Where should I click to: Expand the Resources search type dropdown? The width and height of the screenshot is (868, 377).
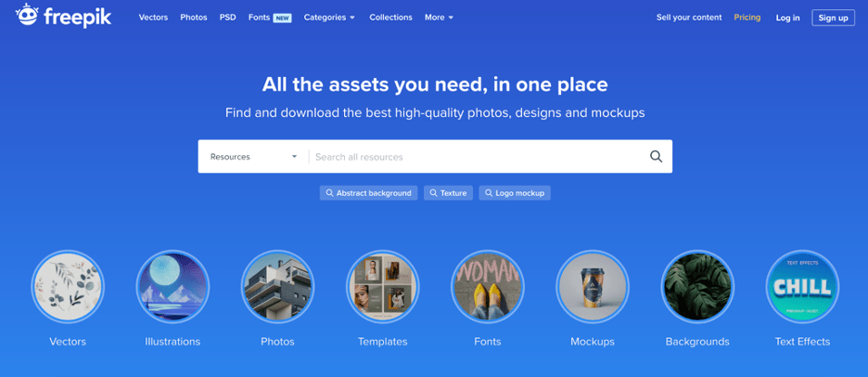253,157
